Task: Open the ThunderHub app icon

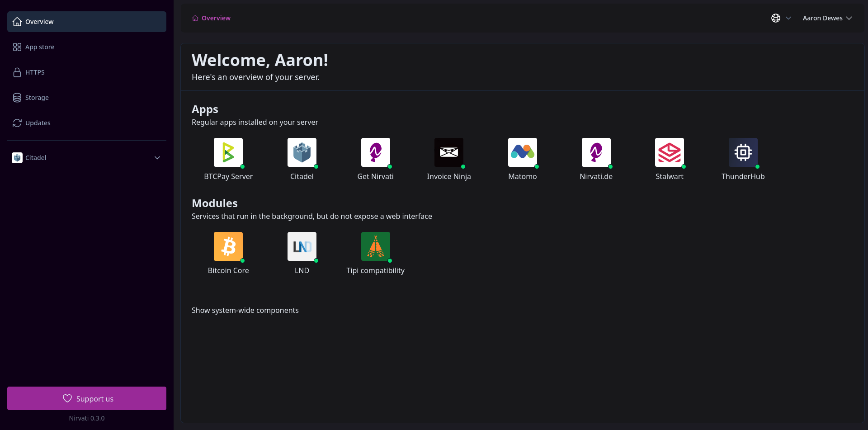Action: 743,152
